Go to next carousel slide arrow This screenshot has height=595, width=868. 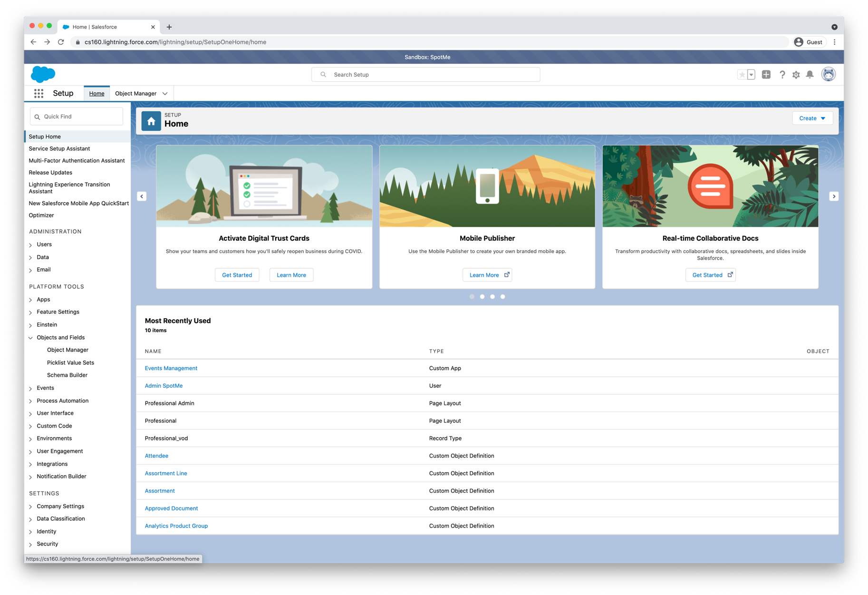[834, 196]
